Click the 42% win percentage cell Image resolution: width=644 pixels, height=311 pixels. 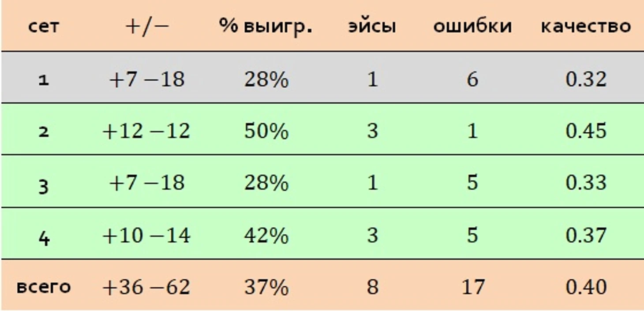tap(266, 236)
